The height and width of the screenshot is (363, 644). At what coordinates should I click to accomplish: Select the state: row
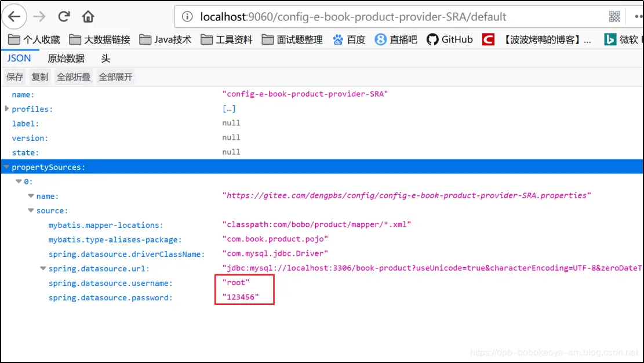click(322, 152)
